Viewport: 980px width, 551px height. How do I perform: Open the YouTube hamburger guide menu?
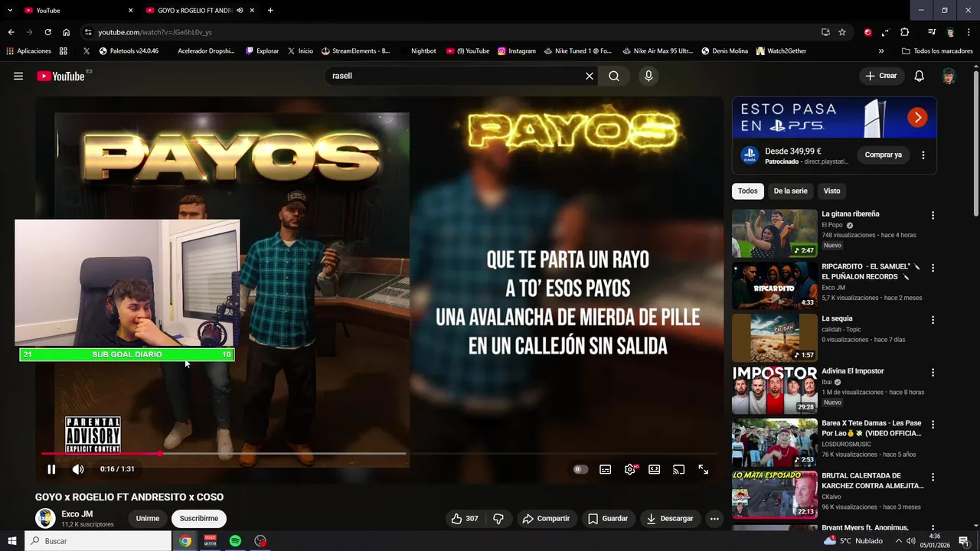pyautogui.click(x=18, y=76)
